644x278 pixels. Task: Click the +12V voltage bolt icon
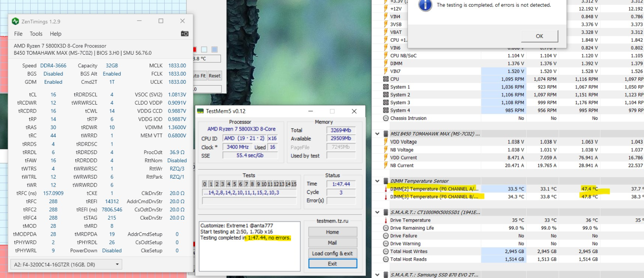[x=386, y=8]
